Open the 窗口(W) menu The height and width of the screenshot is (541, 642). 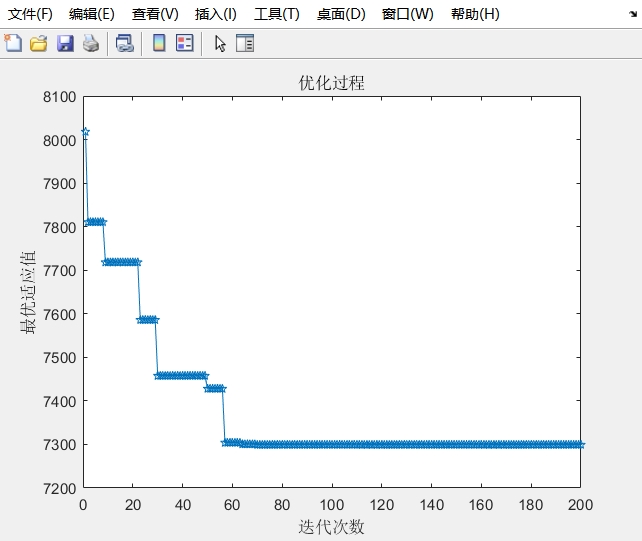(x=407, y=14)
